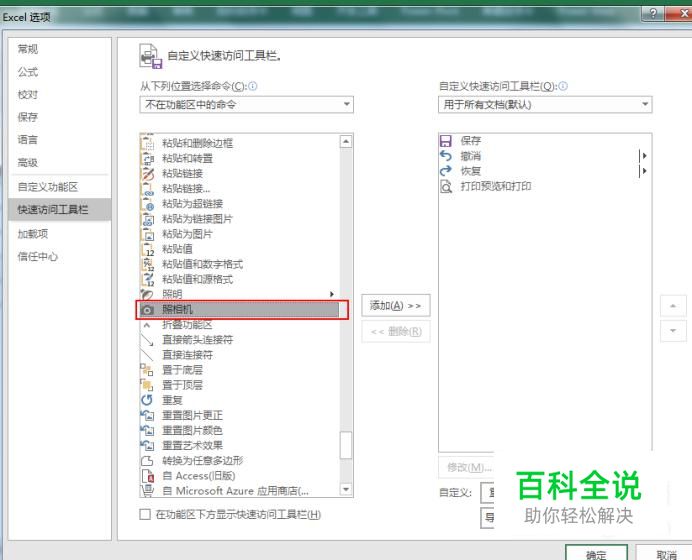The height and width of the screenshot is (560, 692).
Task: Choose the 置于顶层 icon
Action: click(x=147, y=385)
